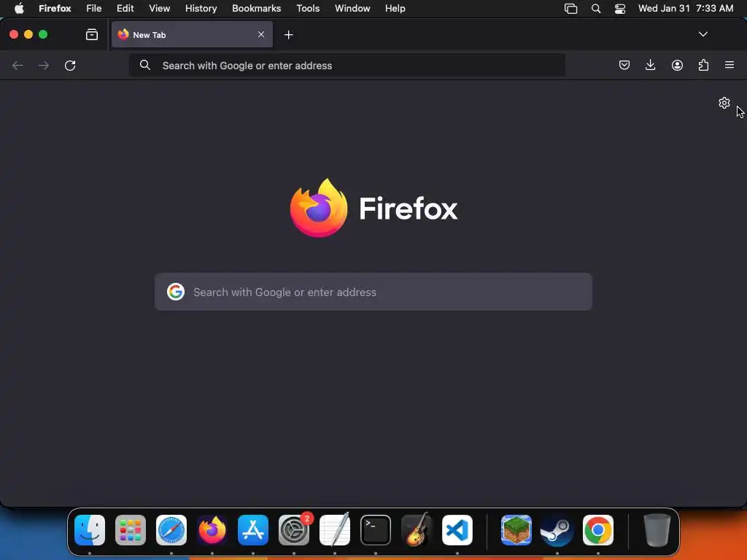Open the hamburger application menu

point(729,65)
